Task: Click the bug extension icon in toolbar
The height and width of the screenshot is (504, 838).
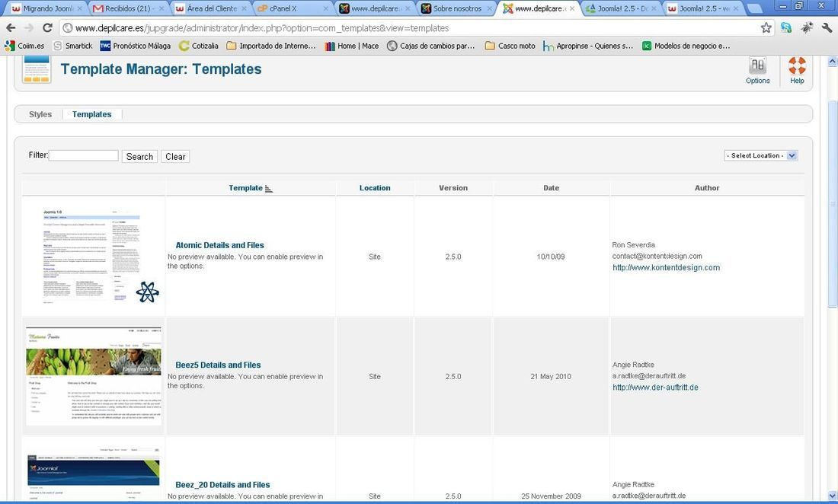Action: (x=807, y=27)
